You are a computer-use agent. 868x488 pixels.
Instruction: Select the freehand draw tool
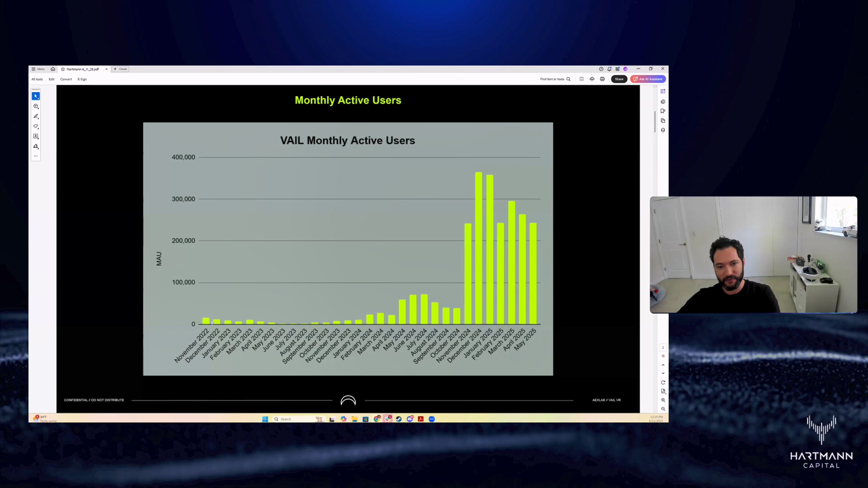[36, 126]
